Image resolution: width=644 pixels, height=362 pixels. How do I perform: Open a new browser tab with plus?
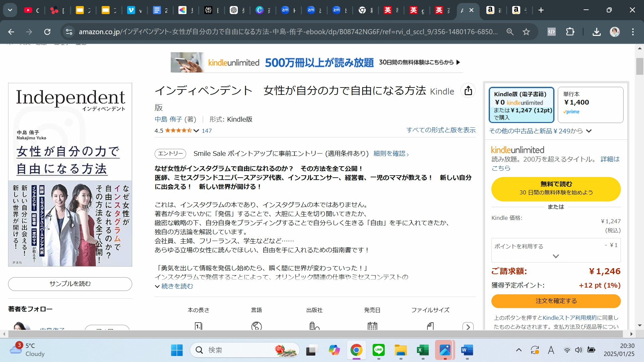click(541, 10)
